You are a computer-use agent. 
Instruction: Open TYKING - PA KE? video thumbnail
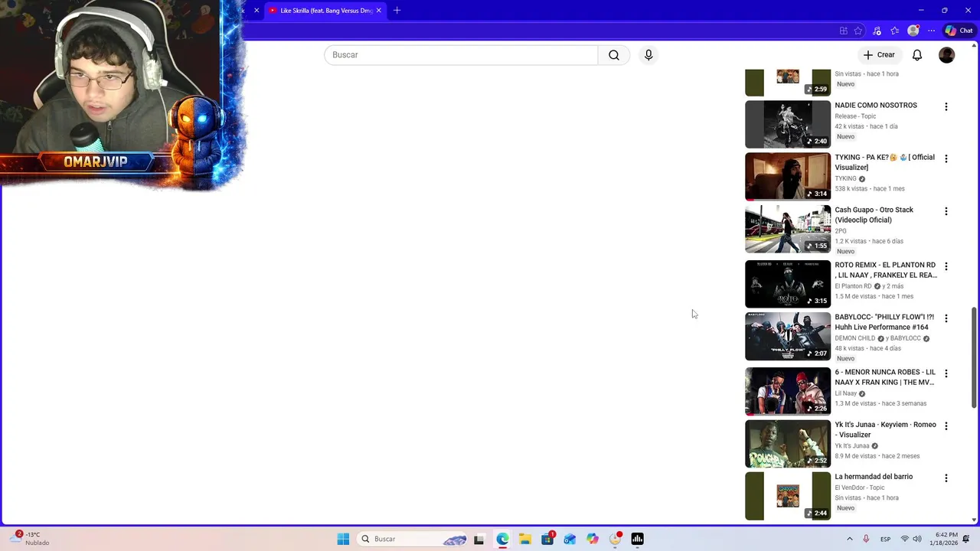[788, 176]
